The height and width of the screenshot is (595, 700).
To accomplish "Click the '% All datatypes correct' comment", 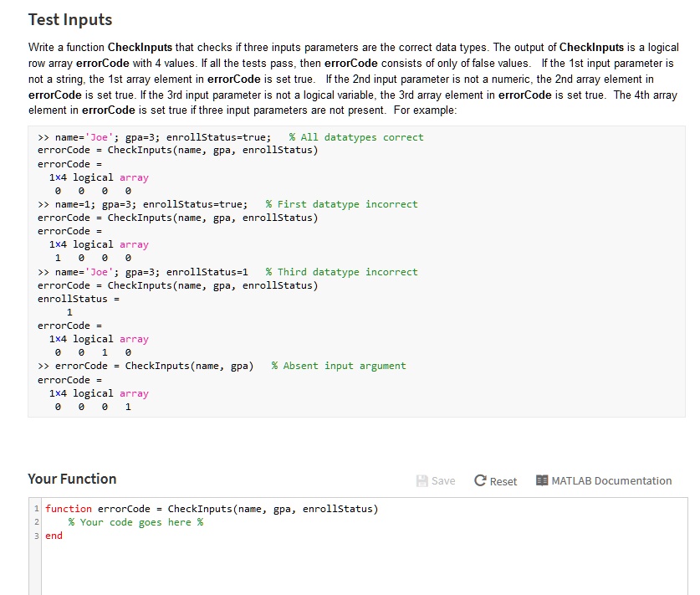I will (x=355, y=137).
